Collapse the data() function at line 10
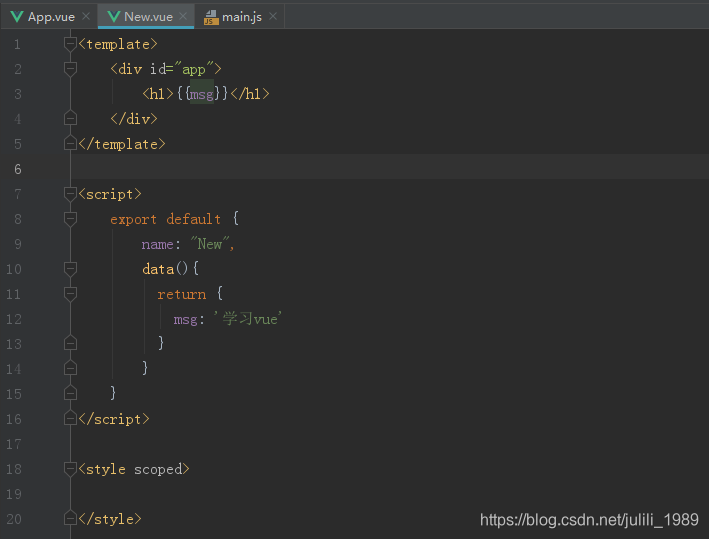Image resolution: width=709 pixels, height=539 pixels. 70,269
